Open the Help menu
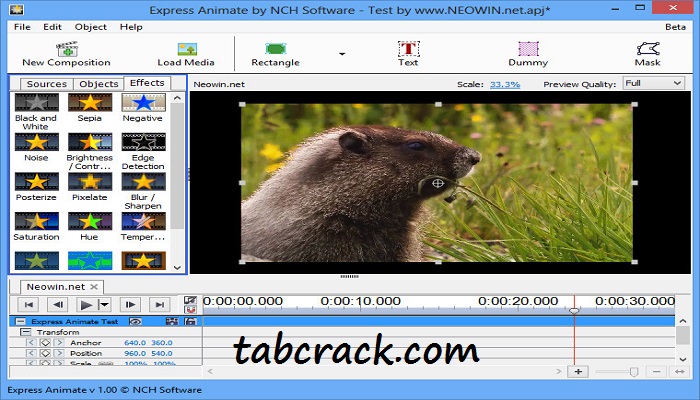 pos(131,27)
